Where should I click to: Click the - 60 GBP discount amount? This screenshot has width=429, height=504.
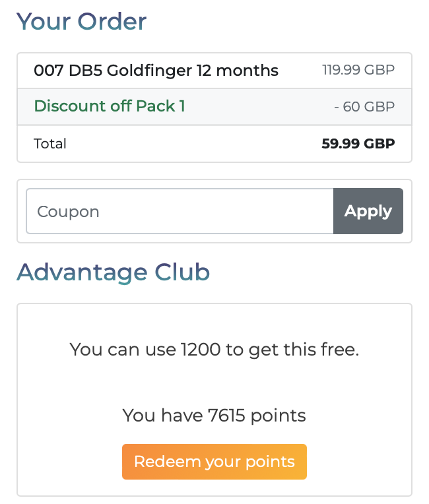tap(364, 107)
